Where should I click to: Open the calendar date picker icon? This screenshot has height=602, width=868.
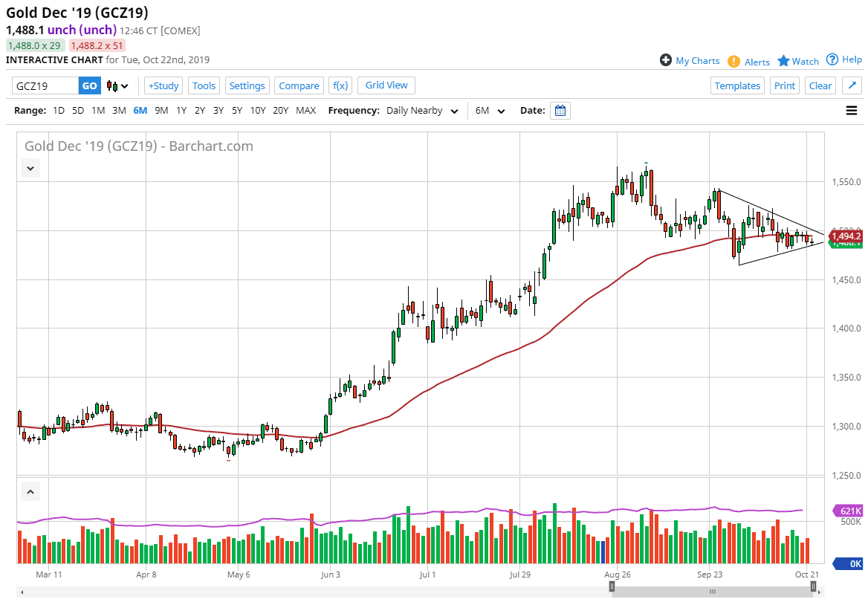click(561, 111)
